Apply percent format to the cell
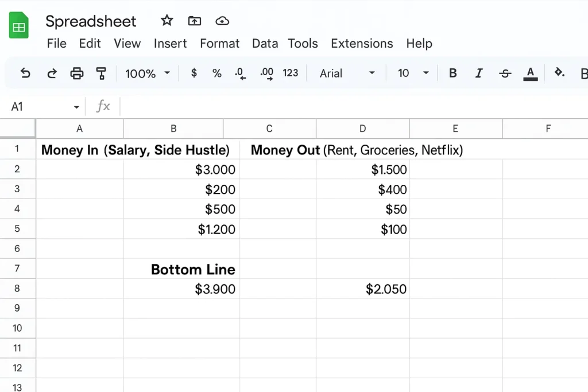 pos(216,73)
